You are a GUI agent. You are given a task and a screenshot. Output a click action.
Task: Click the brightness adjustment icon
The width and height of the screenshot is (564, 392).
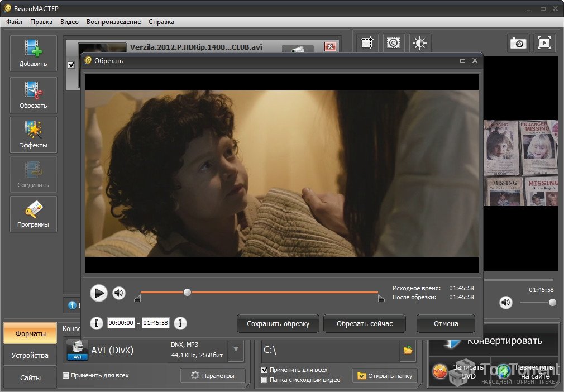[420, 43]
